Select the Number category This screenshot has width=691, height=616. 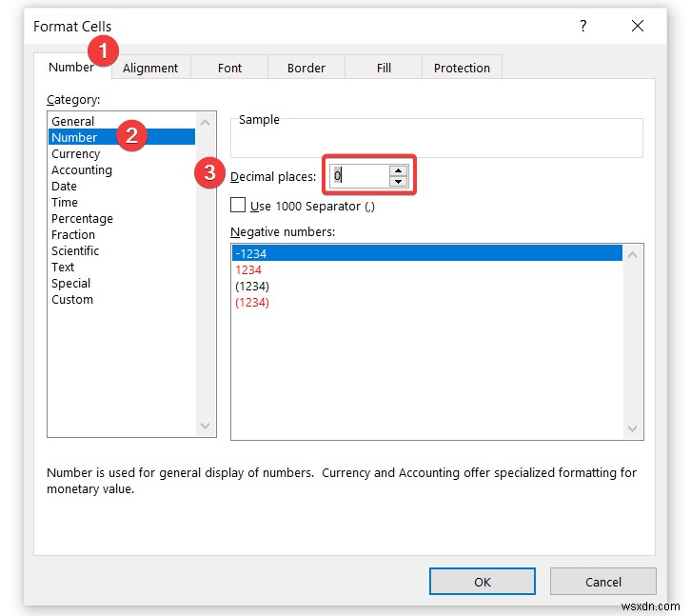(x=122, y=137)
